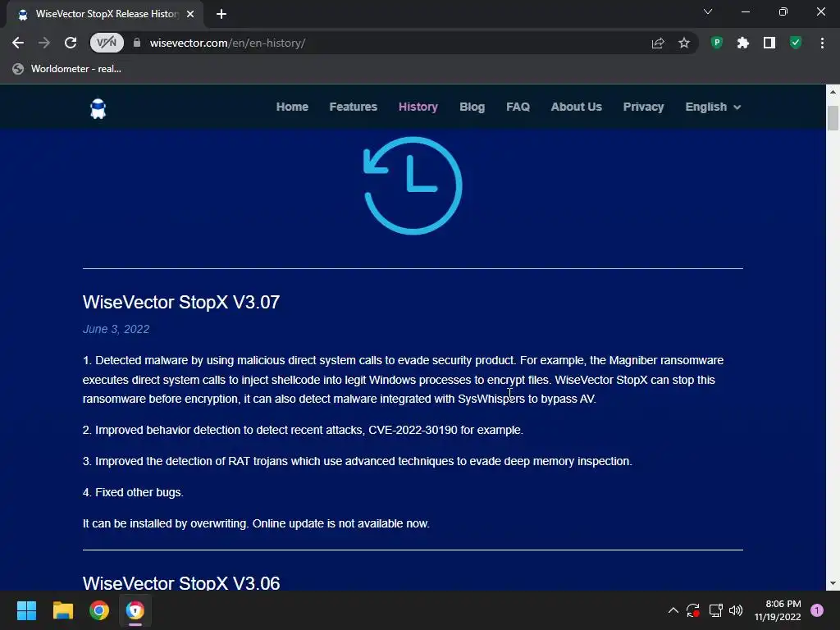The image size is (840, 630).
Task: Open the volume speaker icon
Action: tap(736, 610)
